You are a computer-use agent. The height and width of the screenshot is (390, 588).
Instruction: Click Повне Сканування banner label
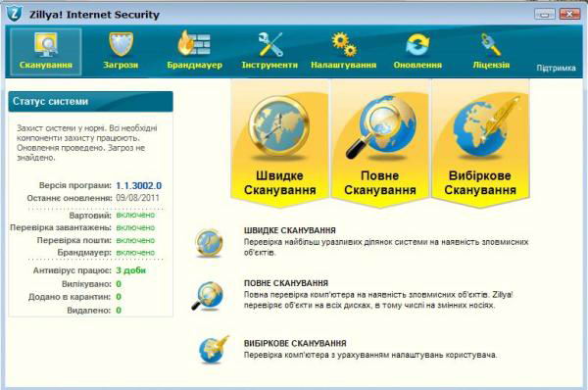click(x=380, y=182)
